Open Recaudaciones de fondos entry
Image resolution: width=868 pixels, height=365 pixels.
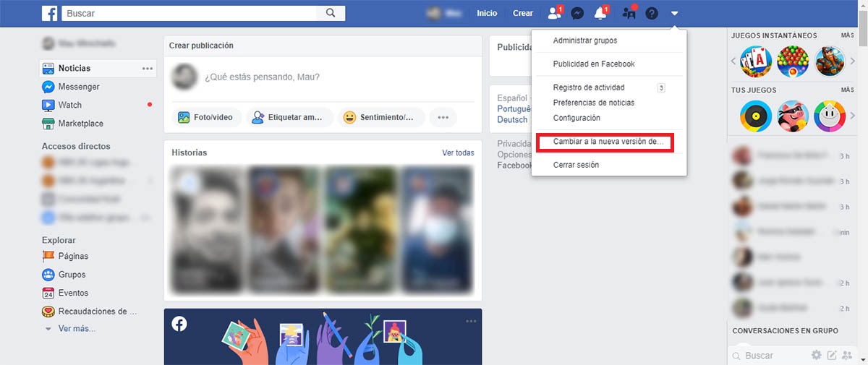(x=98, y=312)
